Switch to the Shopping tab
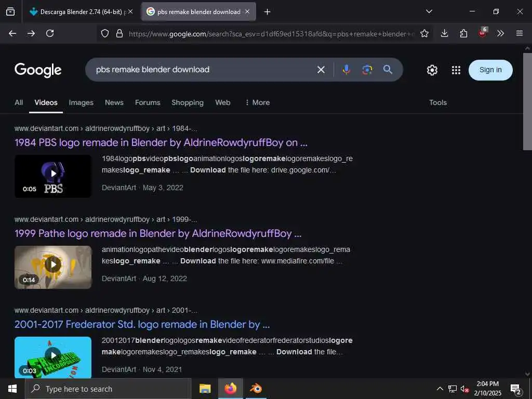 point(188,102)
